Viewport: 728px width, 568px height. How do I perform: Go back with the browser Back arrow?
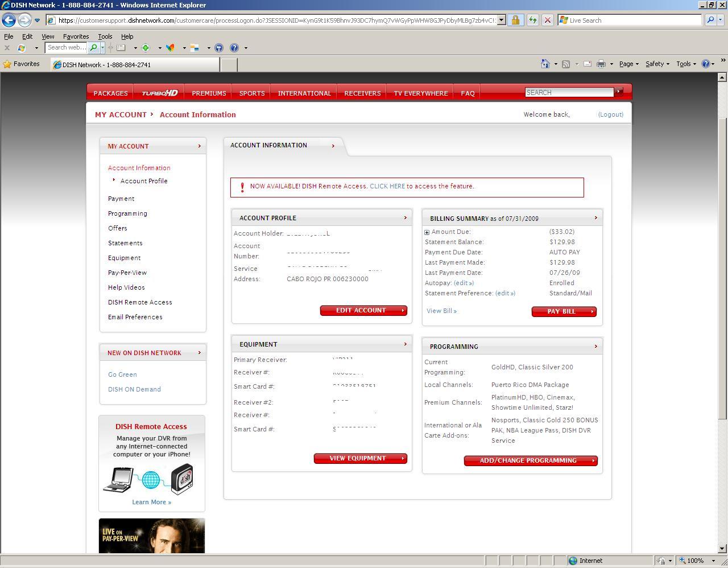pyautogui.click(x=9, y=20)
